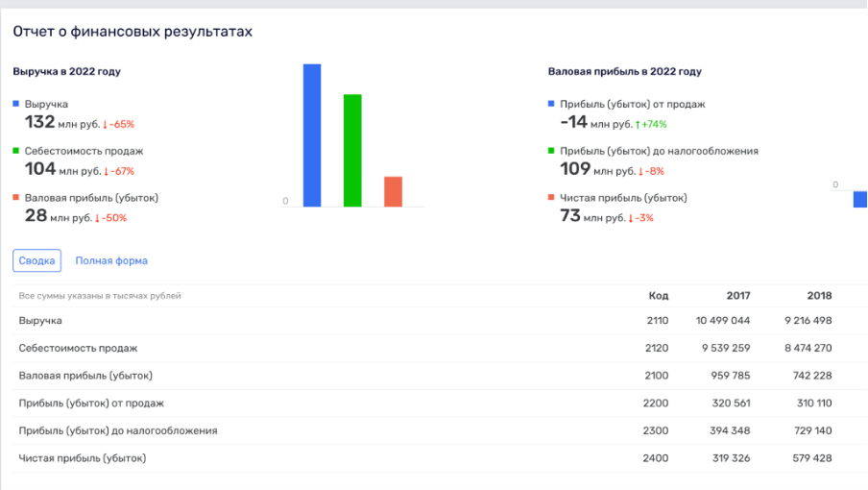
Task: Select the tall blue revenue bar in chart
Action: point(312,135)
